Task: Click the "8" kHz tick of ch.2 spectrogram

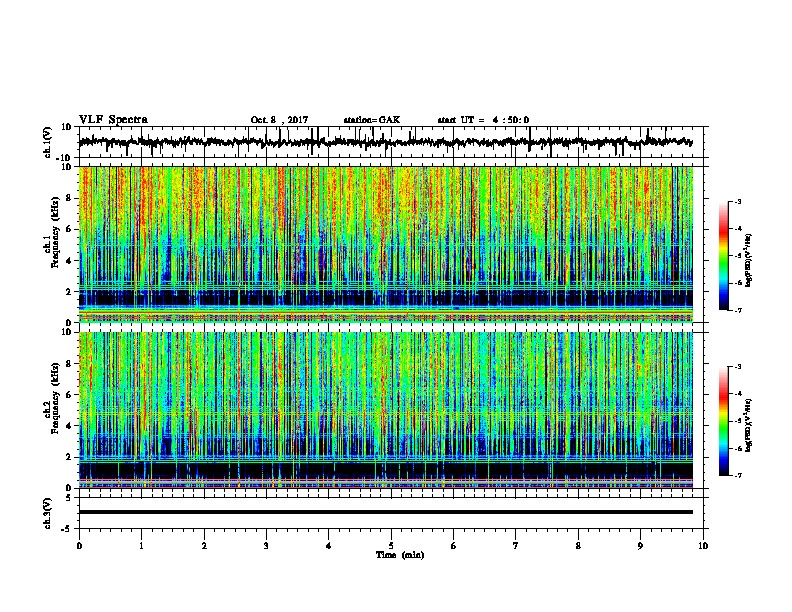Action: (70, 364)
